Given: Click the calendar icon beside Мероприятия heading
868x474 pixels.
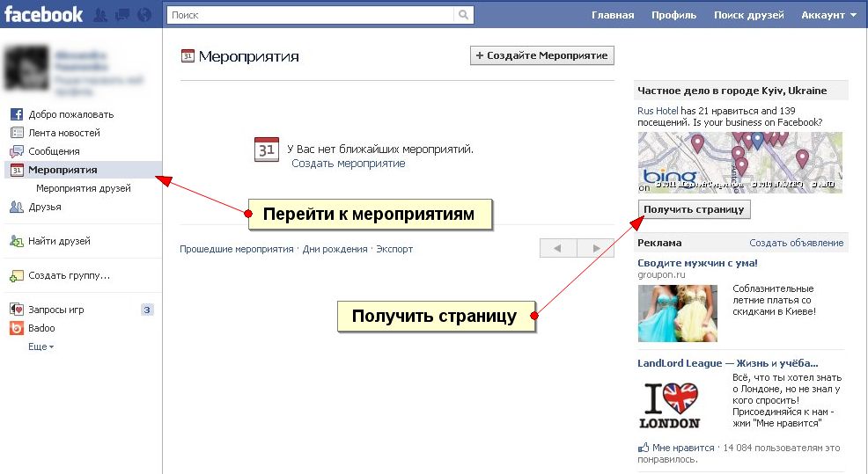Looking at the screenshot, I should pos(188,56).
